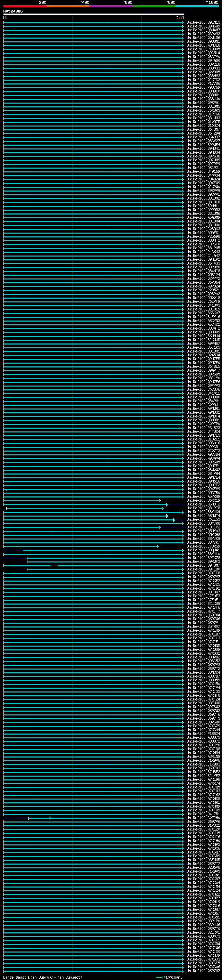Click the red 20% identity legend bar

[25, 6]
